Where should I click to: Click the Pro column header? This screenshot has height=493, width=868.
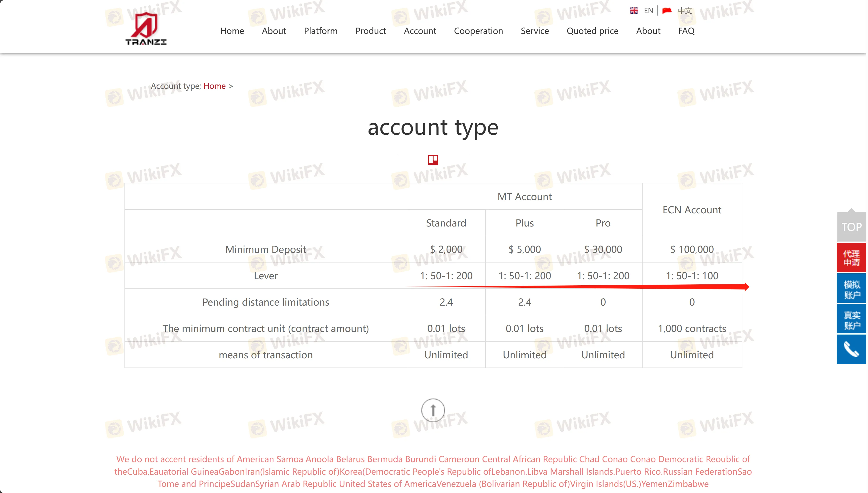(x=603, y=223)
